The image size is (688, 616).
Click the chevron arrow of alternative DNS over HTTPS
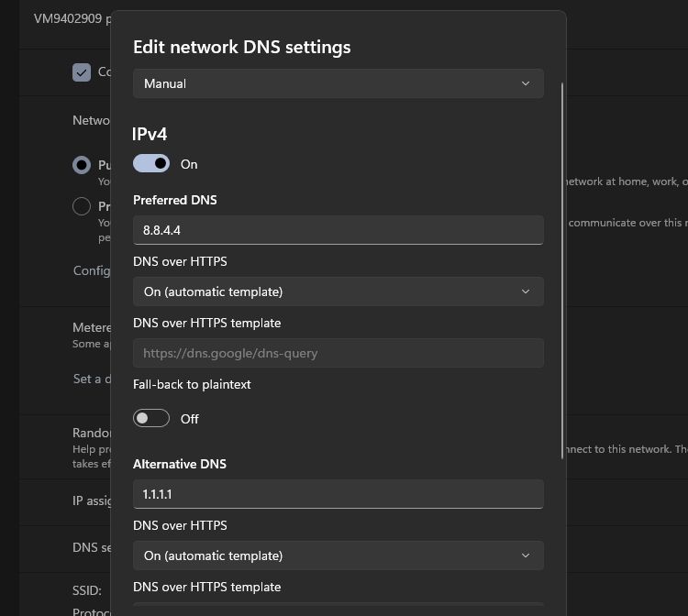[526, 555]
